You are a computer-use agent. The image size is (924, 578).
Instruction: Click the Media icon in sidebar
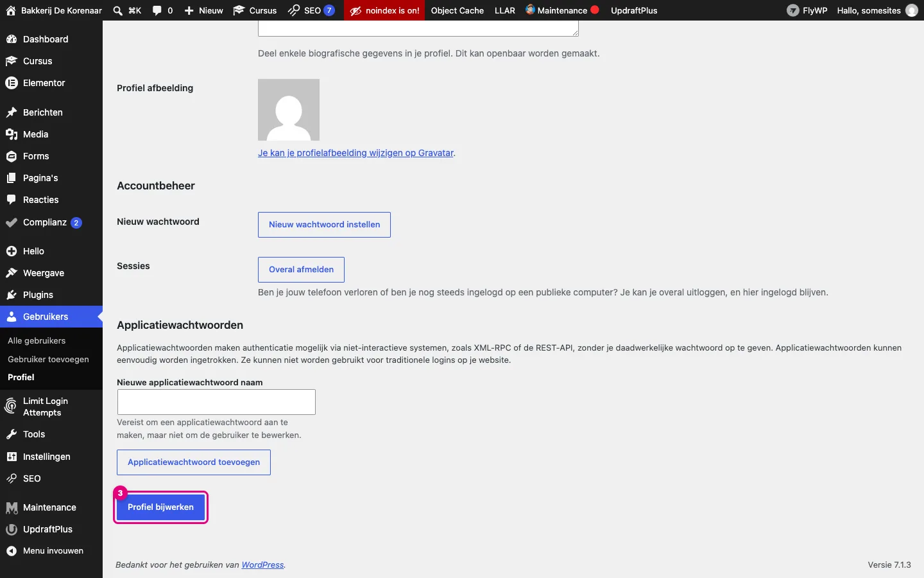[x=11, y=134]
